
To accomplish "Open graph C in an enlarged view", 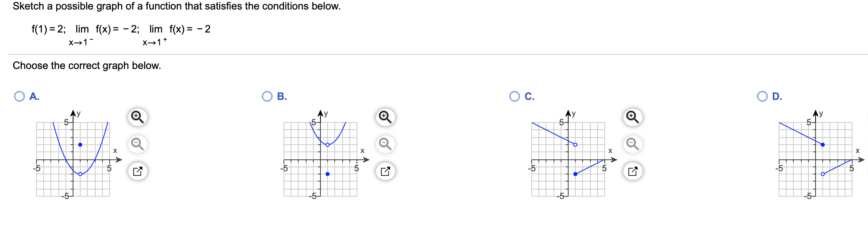I will tap(631, 170).
